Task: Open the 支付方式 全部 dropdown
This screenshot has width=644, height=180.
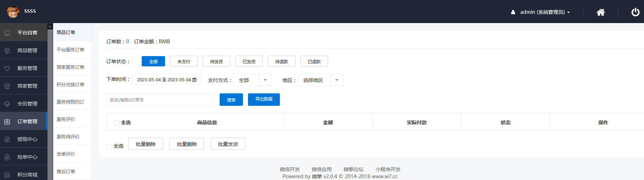Action: [x=252, y=80]
